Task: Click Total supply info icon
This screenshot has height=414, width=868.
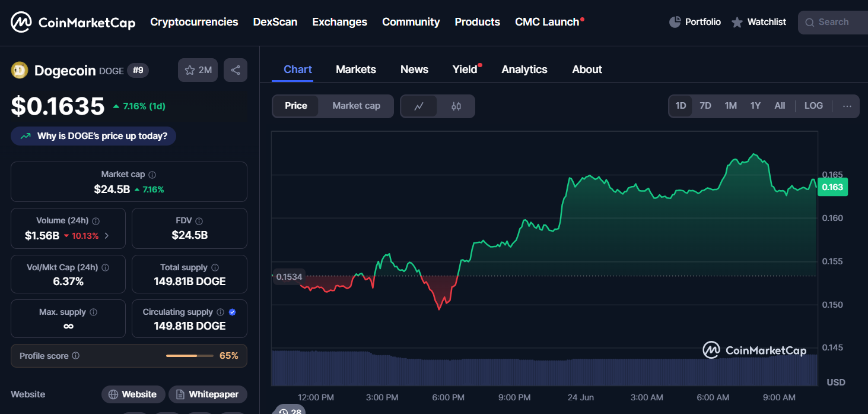Action: [215, 268]
